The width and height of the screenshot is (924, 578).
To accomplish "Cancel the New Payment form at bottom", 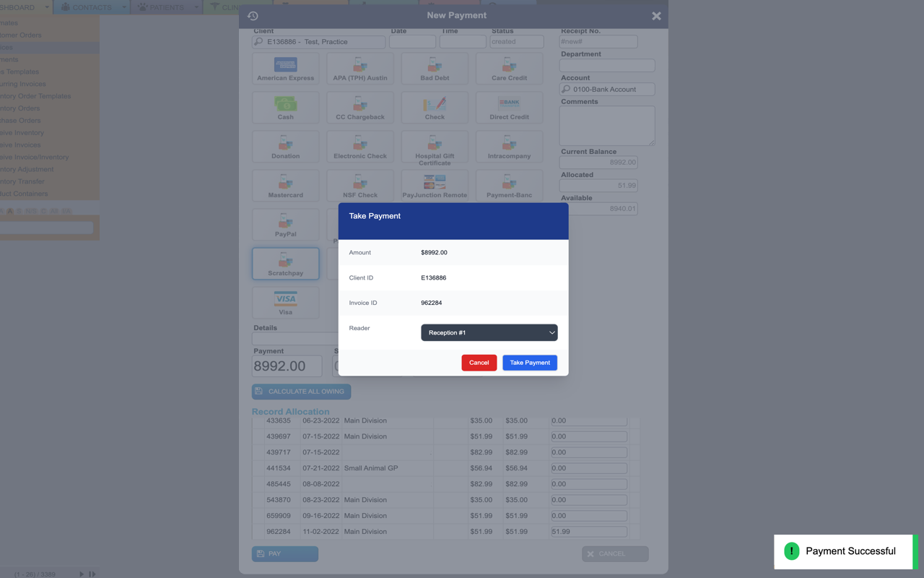I will [x=615, y=554].
